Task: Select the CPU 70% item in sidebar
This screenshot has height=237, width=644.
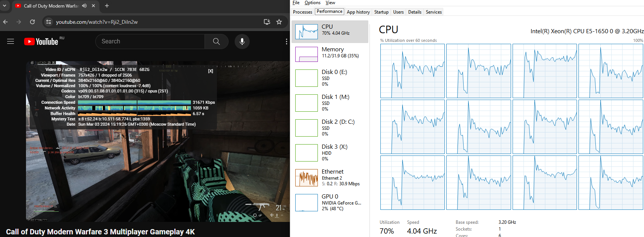Action: pyautogui.click(x=330, y=32)
